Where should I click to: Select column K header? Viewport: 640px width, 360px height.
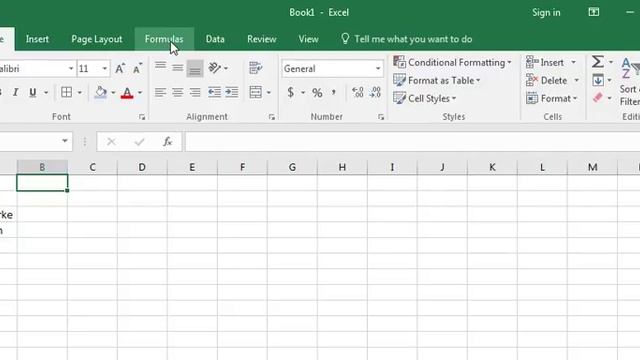[x=492, y=167]
